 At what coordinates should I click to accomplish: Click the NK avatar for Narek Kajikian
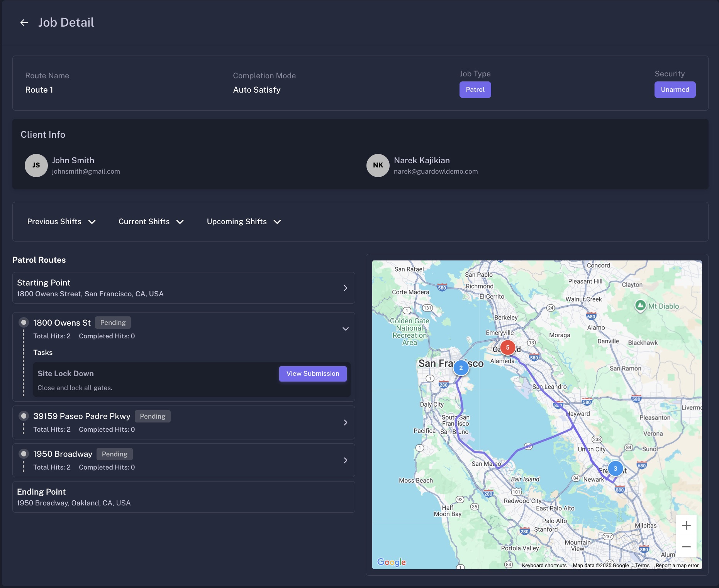(x=378, y=166)
